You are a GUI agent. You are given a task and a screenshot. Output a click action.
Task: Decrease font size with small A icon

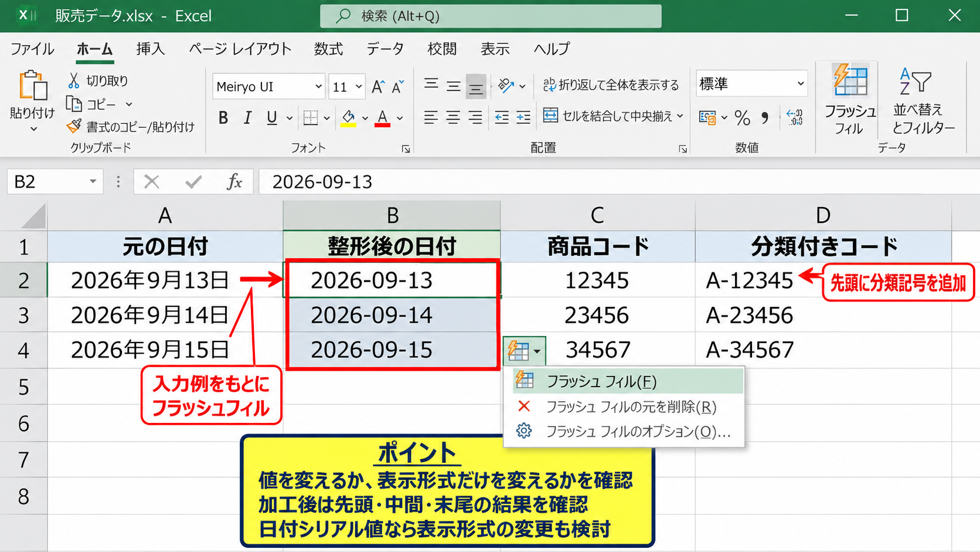398,87
